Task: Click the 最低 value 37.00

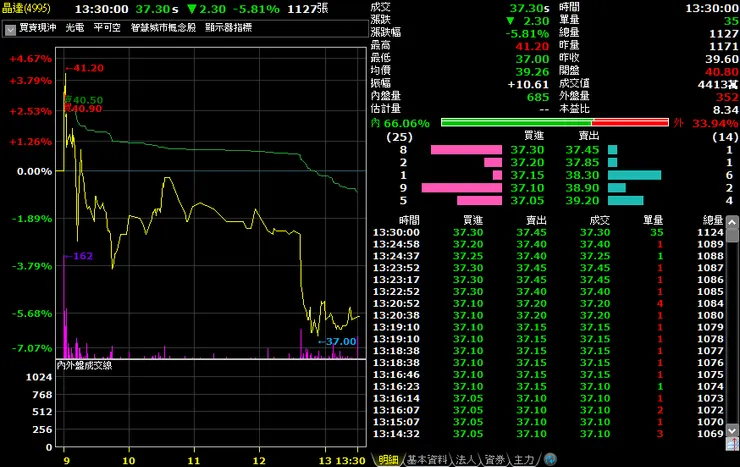Action: 532,59
